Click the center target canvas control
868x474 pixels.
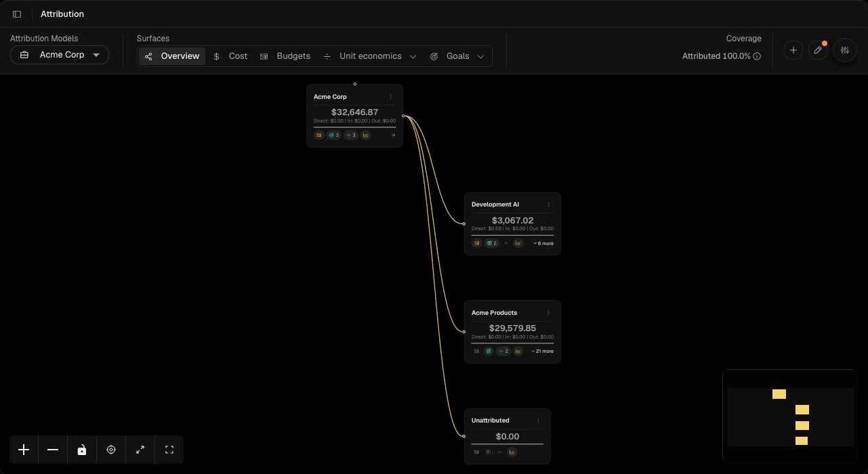111,450
